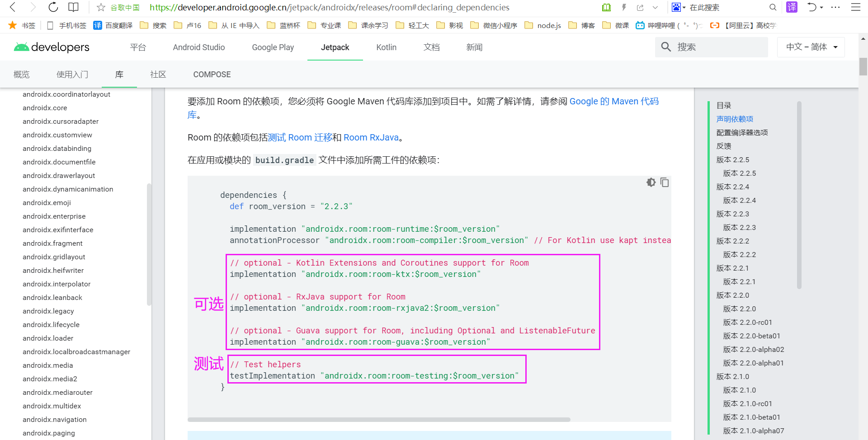
Task: Open the 新闻 navigation tab
Action: click(475, 47)
